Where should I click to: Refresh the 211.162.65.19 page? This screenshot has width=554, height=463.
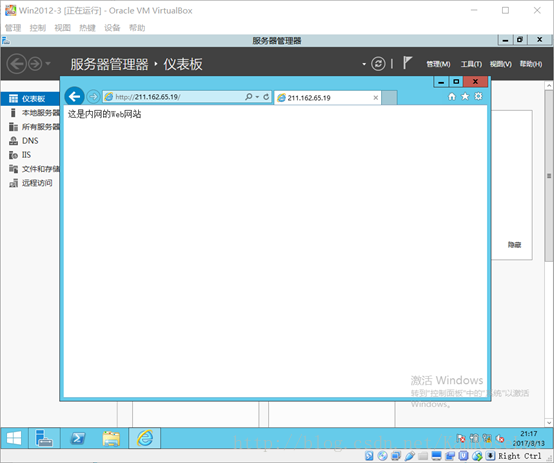[x=266, y=96]
